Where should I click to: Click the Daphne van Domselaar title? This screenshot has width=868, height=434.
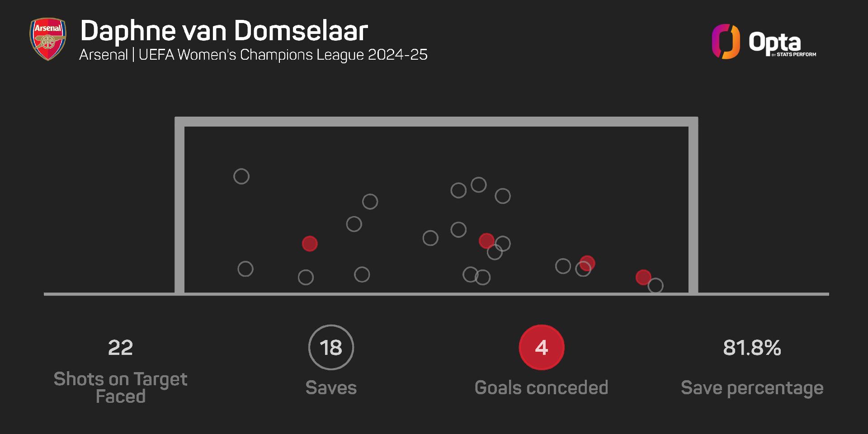click(x=224, y=31)
